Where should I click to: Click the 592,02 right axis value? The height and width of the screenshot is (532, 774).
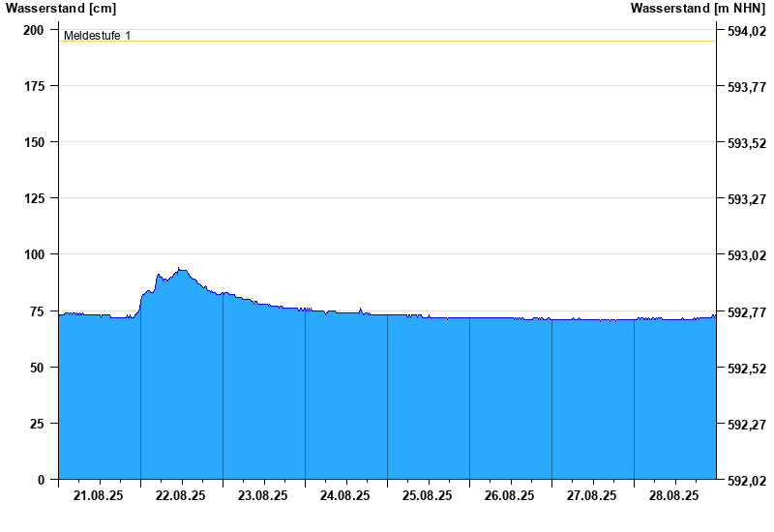[746, 481]
